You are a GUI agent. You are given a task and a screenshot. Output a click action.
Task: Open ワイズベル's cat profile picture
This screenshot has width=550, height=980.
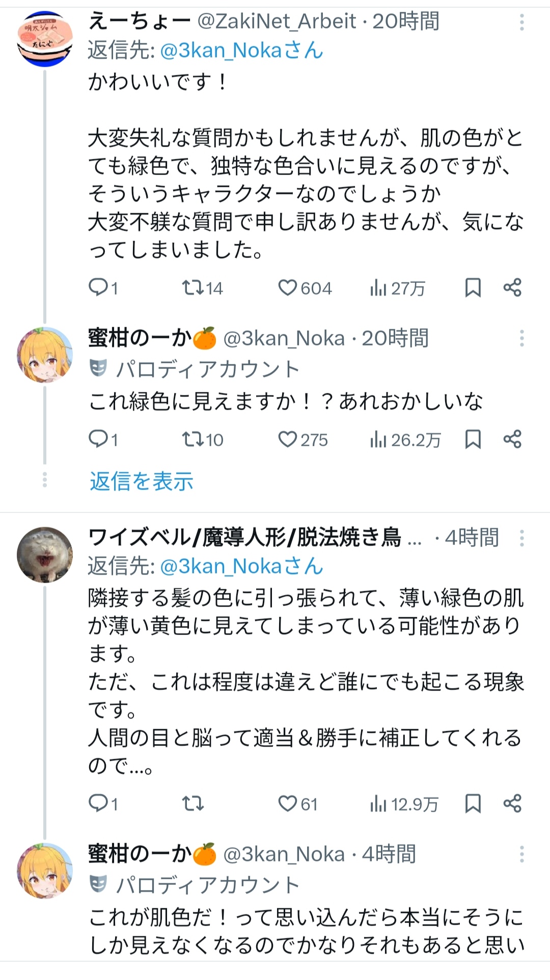44,554
